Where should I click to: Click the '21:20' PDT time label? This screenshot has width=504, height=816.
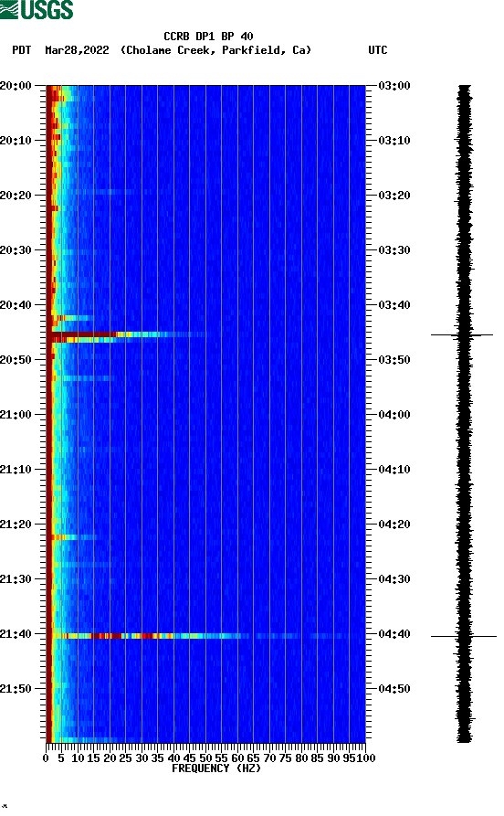16,525
